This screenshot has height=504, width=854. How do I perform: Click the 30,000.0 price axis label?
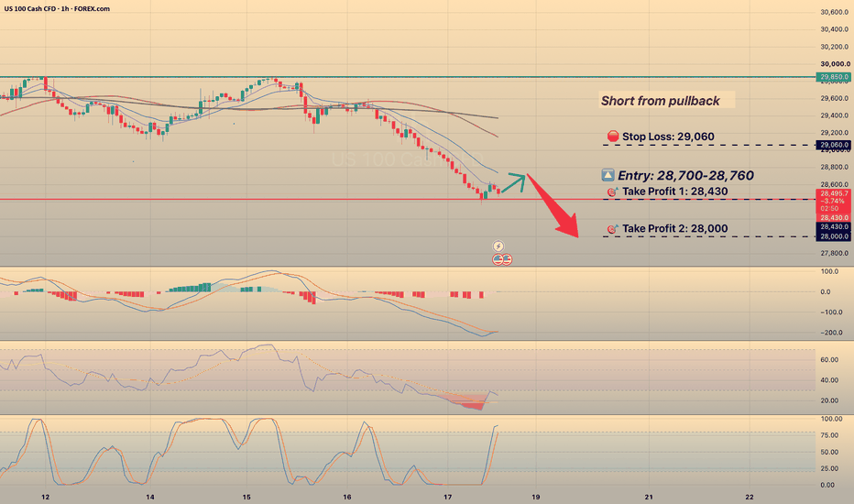coord(835,64)
